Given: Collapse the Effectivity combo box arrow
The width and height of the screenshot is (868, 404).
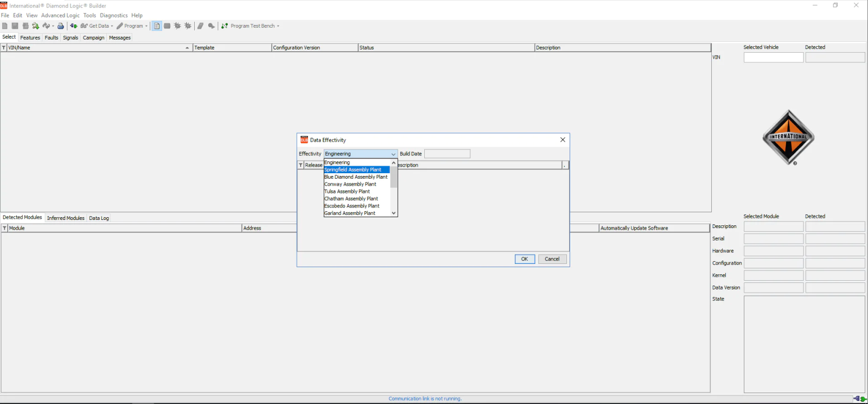Looking at the screenshot, I should [x=393, y=154].
